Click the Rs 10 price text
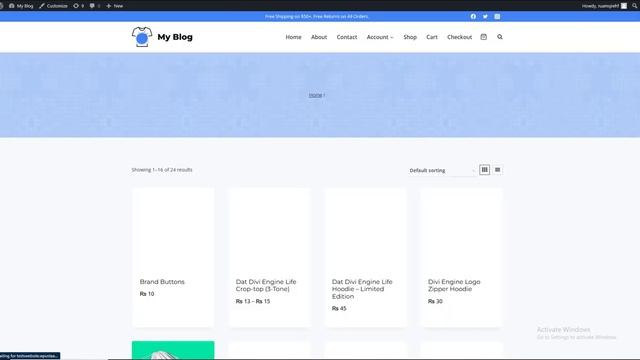Screen dimensions: 640x360 point(147,294)
